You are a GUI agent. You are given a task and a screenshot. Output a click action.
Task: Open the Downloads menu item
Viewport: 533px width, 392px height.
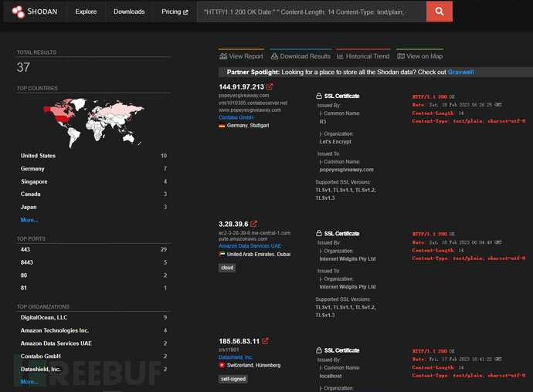(129, 12)
